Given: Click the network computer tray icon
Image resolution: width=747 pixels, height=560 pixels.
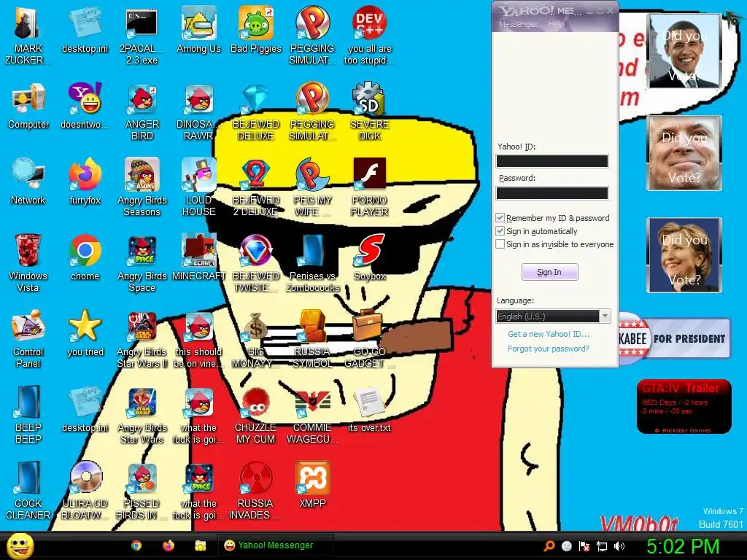Looking at the screenshot, I should click(602, 546).
